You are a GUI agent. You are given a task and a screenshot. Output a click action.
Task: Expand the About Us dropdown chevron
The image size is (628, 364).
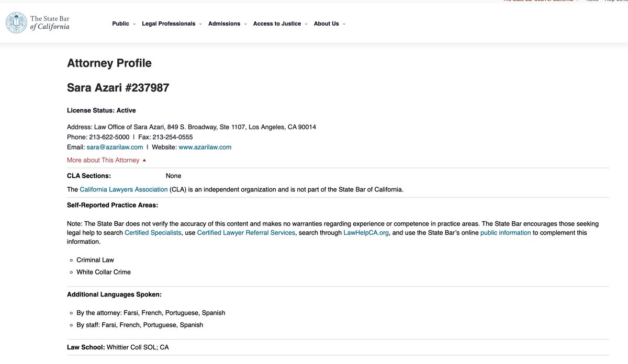tap(344, 24)
